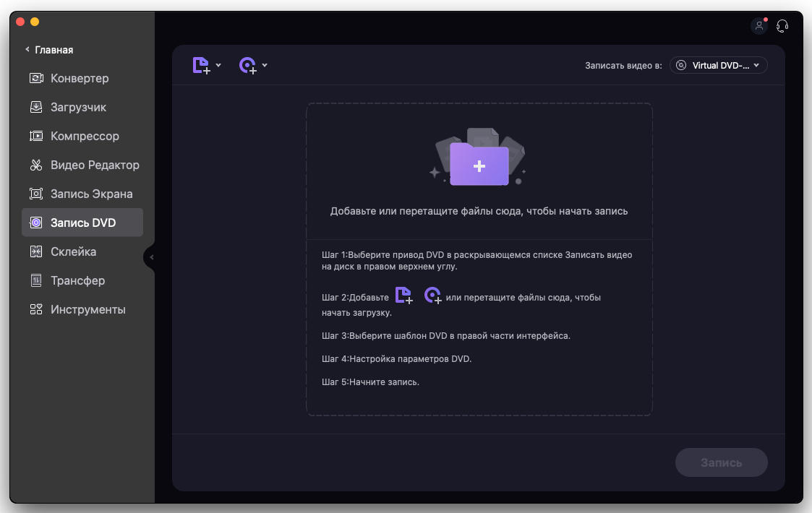Switch to Запись Экрана
Viewport: 812px width, 513px height.
[91, 194]
